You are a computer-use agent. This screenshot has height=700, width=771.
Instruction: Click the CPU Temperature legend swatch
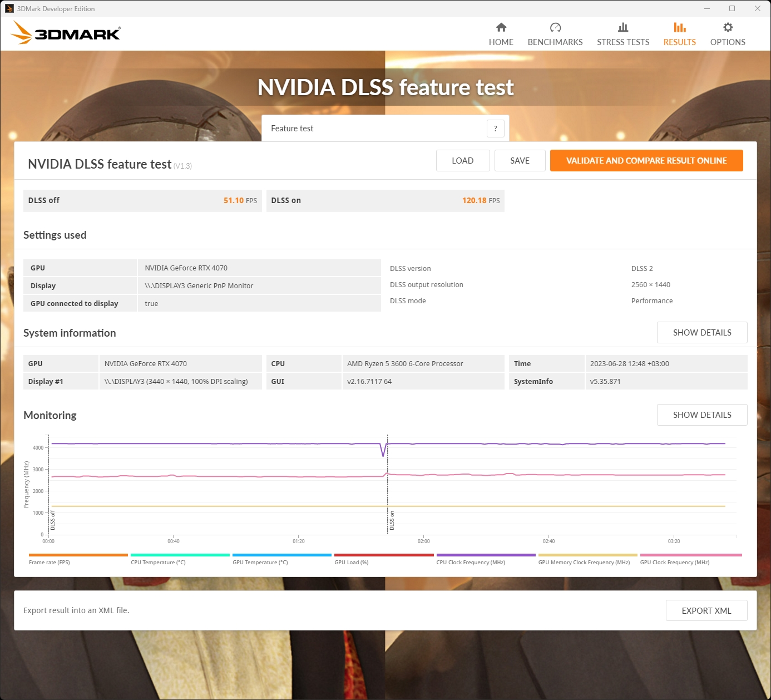tap(180, 555)
